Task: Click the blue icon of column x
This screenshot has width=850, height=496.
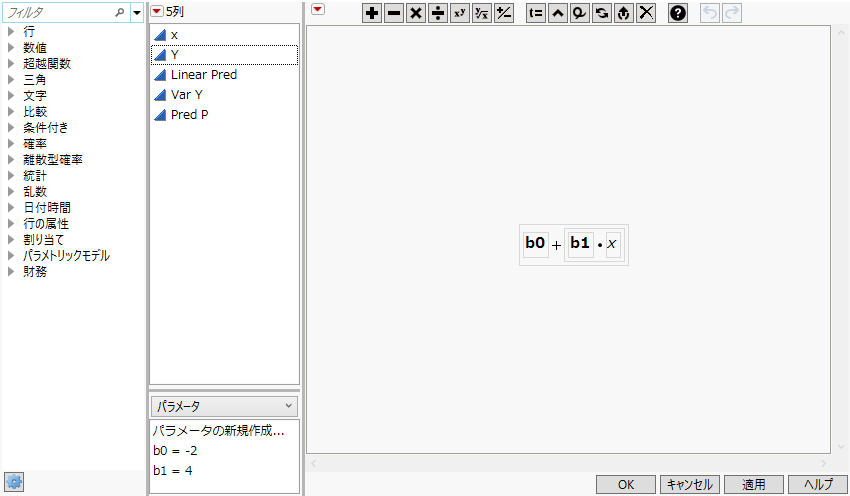Action: (x=160, y=35)
